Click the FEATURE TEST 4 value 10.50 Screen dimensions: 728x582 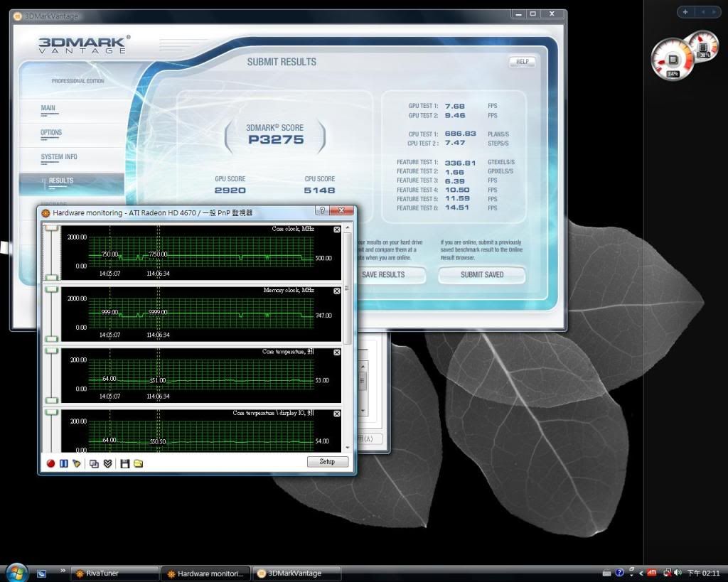(457, 190)
